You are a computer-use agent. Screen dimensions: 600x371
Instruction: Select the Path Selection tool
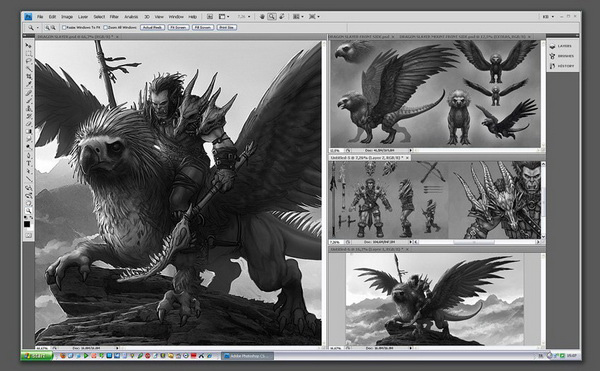point(28,171)
